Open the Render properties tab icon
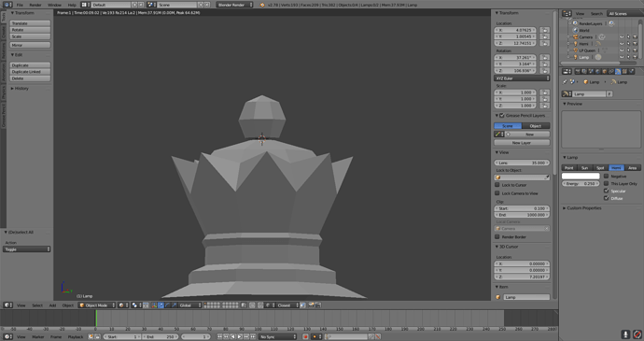The height and width of the screenshot is (341, 644). [578, 71]
